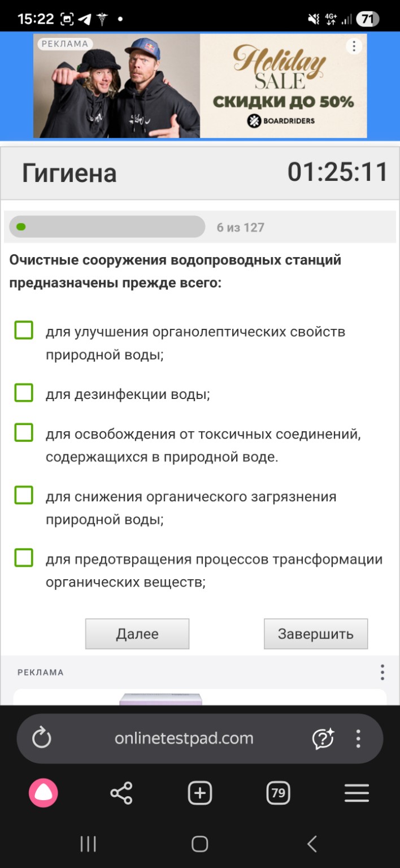The height and width of the screenshot is (868, 400).
Task: Open the browser options three-dot menu
Action: tap(357, 738)
